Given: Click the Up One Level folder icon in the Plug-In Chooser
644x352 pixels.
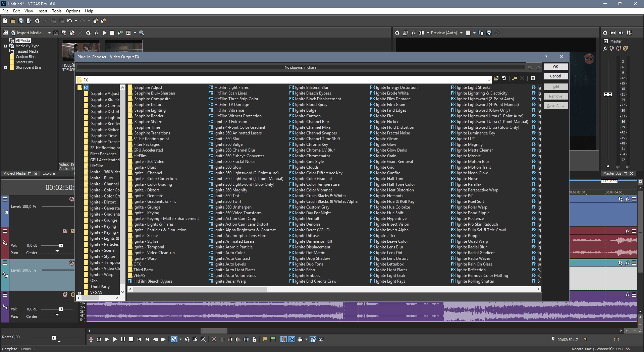Looking at the screenshot, I should click(x=496, y=78).
